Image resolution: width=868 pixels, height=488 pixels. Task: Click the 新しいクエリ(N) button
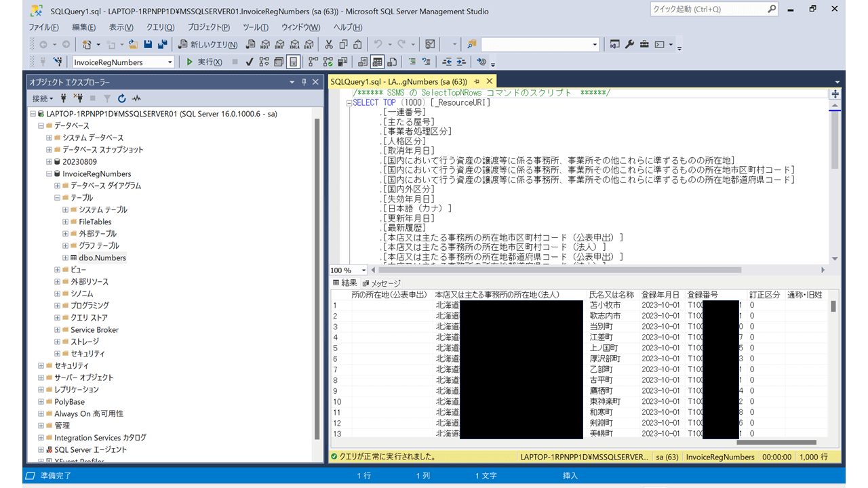point(208,45)
